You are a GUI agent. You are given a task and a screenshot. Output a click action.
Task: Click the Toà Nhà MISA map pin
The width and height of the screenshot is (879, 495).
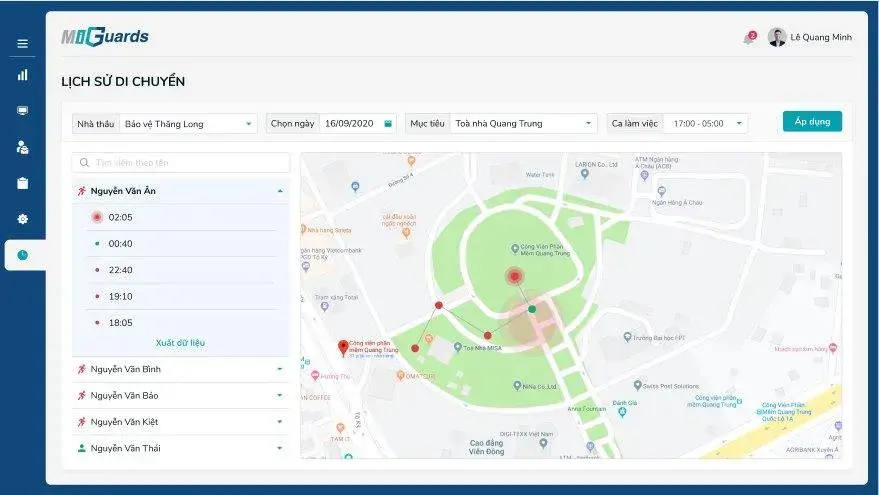tap(457, 348)
